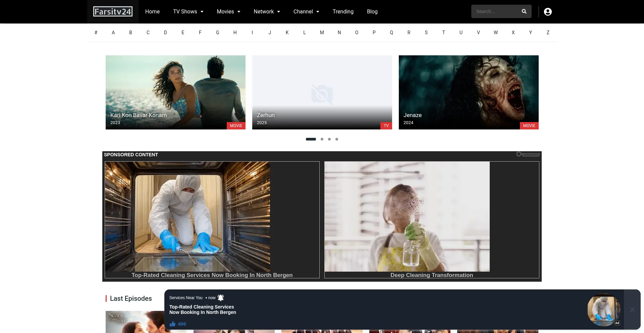Open the Network dropdown menu

tap(267, 12)
